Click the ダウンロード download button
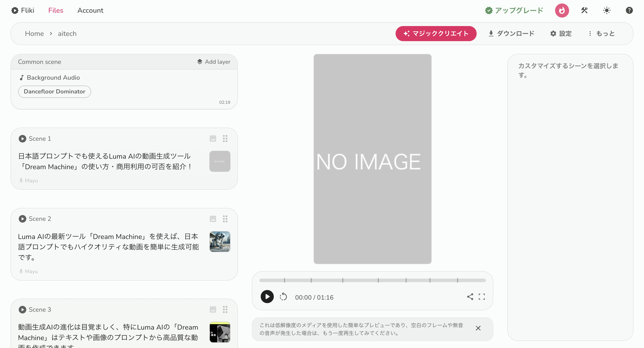 coord(511,33)
